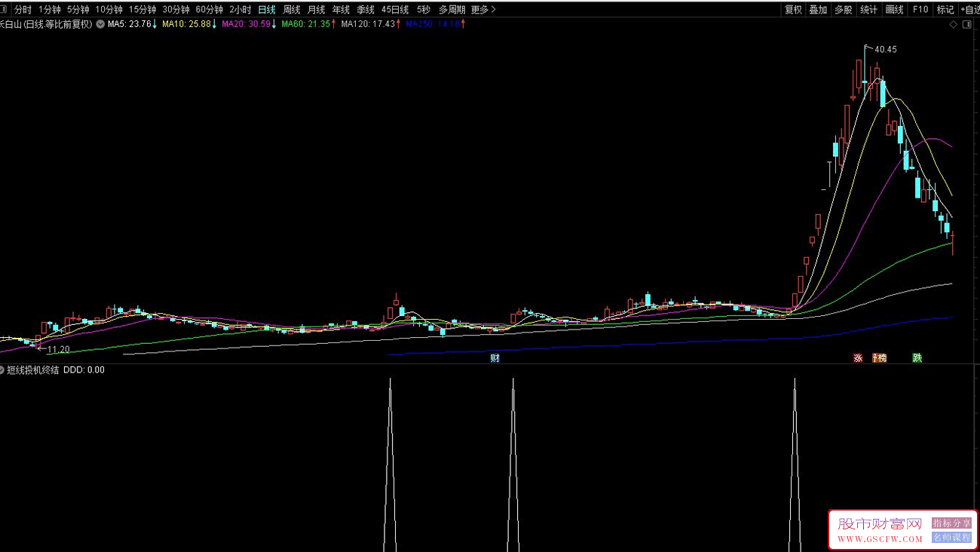Image resolution: width=980 pixels, height=552 pixels.
Task: Click the 榜 leaderboard event marker
Action: [x=881, y=358]
